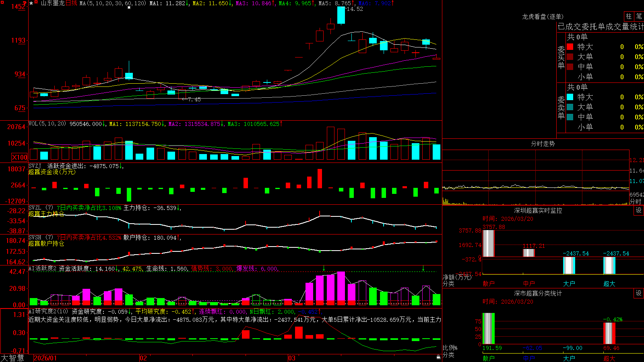Click the 深市超赢分类统计 title
Viewport: 644px width, 362px height.
click(x=538, y=293)
